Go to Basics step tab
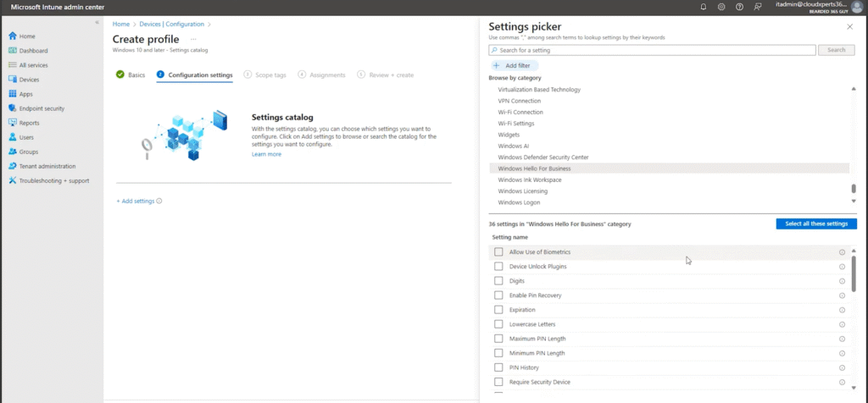Screen dimensions: 868x403 click(131, 75)
